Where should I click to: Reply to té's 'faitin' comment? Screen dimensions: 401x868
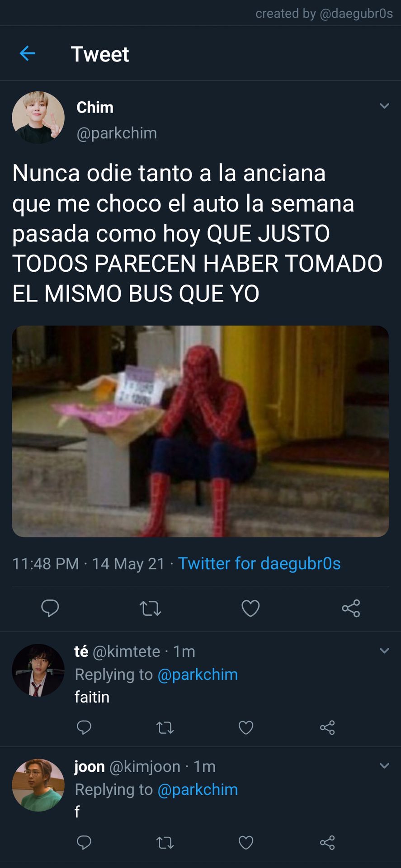(84, 727)
